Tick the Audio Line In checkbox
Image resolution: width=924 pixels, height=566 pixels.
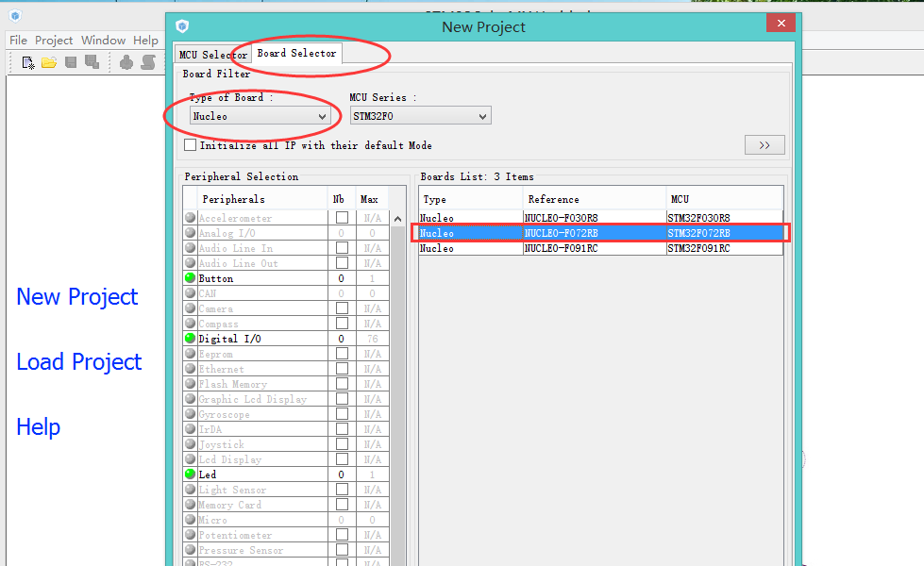[x=342, y=248]
